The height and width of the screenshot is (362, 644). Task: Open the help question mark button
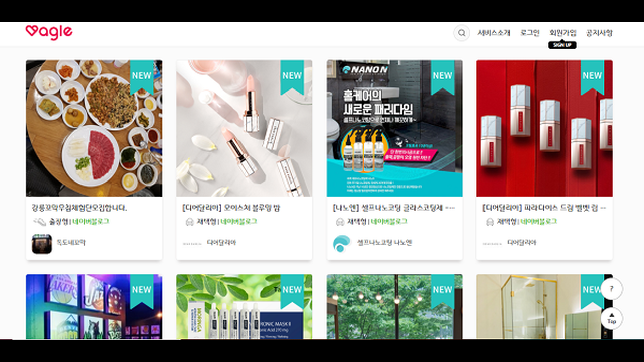(x=611, y=289)
